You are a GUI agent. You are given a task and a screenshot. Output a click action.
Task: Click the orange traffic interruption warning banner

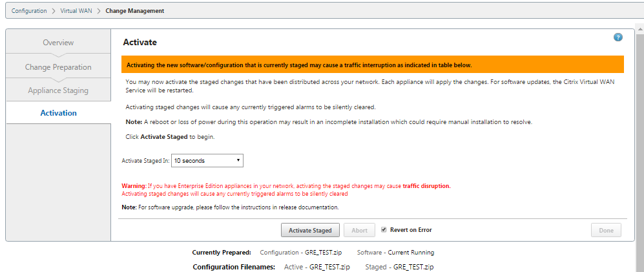point(373,65)
